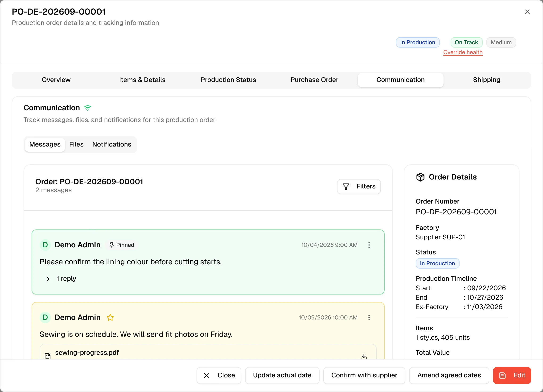Open the Items & Details tab
Screen dimensions: 543x392
coord(142,80)
